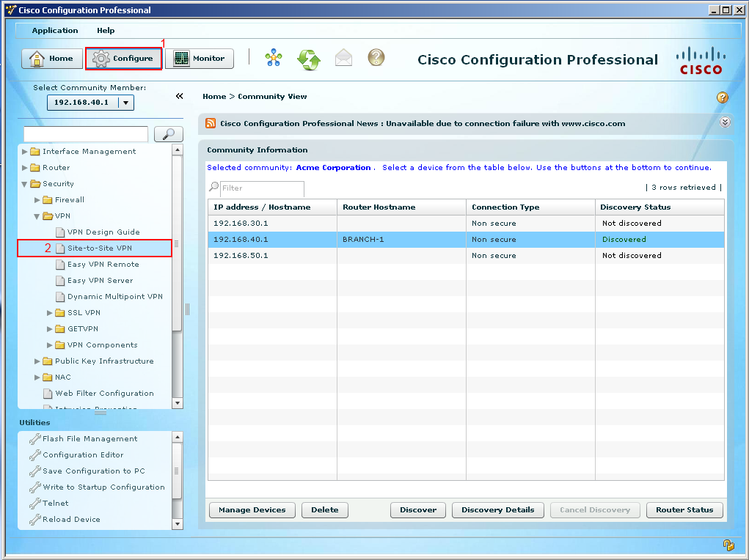Select the 192.168.50.1 device row
Image resolution: width=749 pixels, height=560 pixels.
click(x=466, y=255)
